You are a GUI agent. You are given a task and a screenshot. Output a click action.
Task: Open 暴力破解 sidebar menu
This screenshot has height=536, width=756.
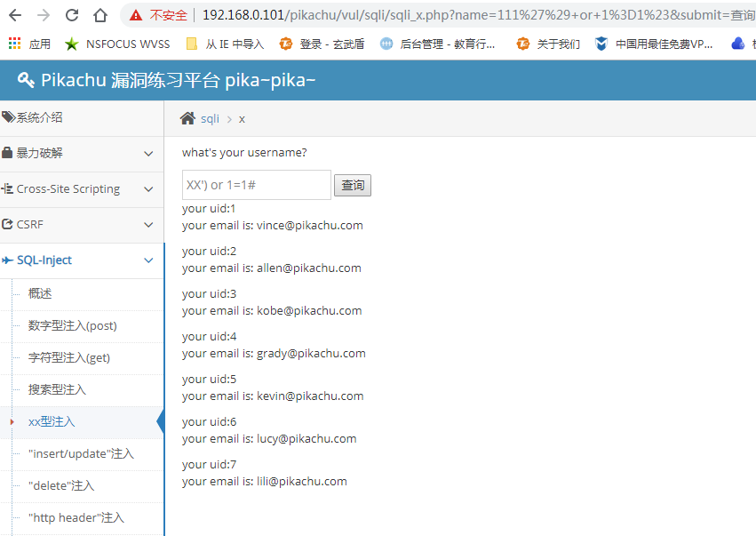82,154
